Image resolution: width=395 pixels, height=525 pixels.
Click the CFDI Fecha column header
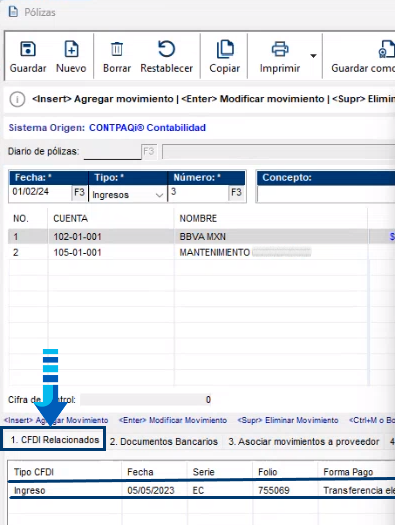pos(140,472)
